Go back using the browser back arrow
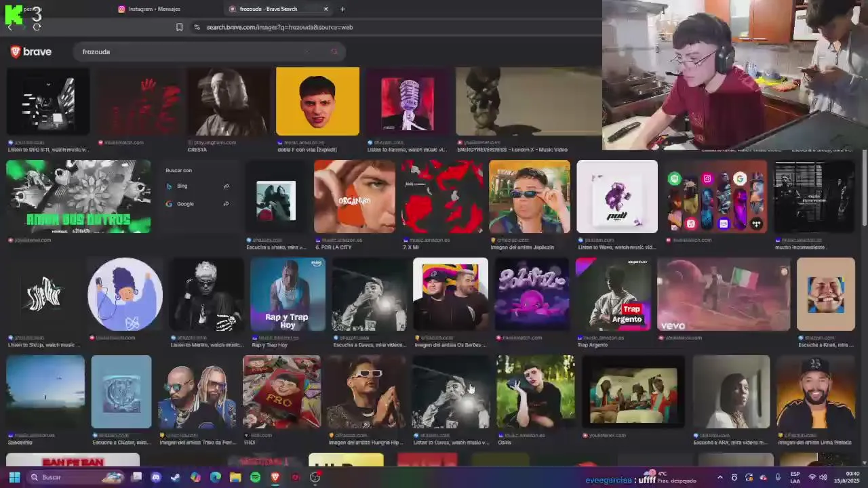The height and width of the screenshot is (488, 868). click(x=9, y=27)
